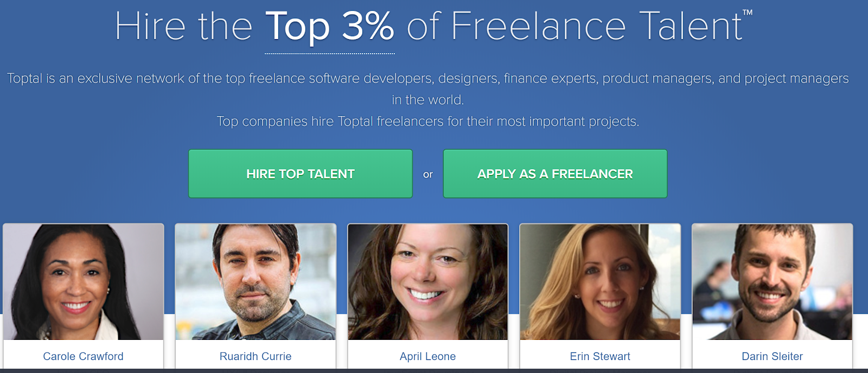The image size is (868, 373).
Task: Click the "Freelance Talent" headline words
Action: (596, 26)
